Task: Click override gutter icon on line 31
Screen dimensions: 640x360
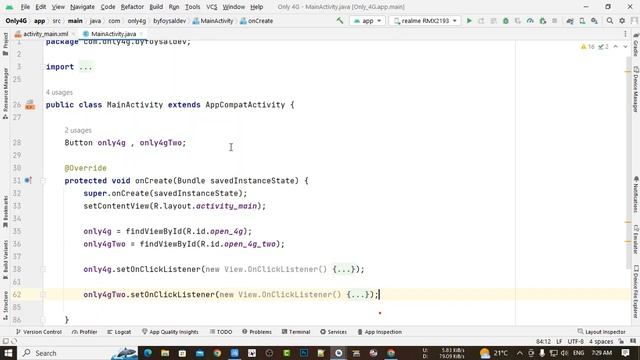Action: pos(28,180)
